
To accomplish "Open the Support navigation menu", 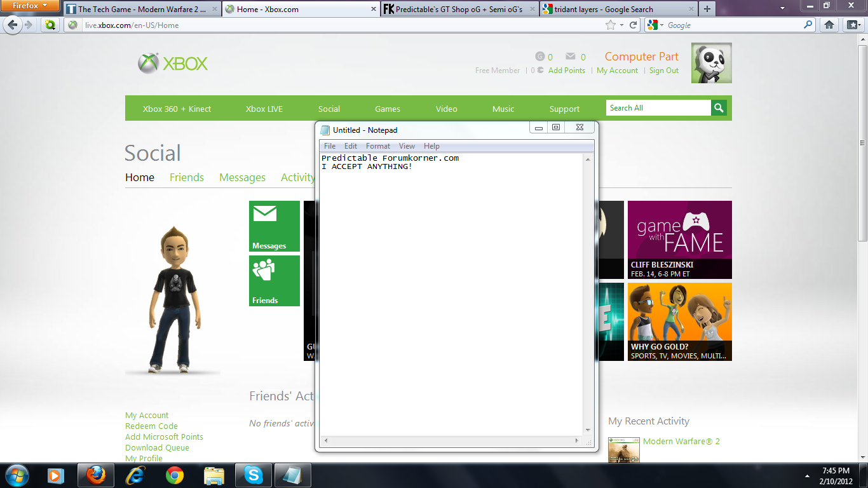I will coord(564,109).
